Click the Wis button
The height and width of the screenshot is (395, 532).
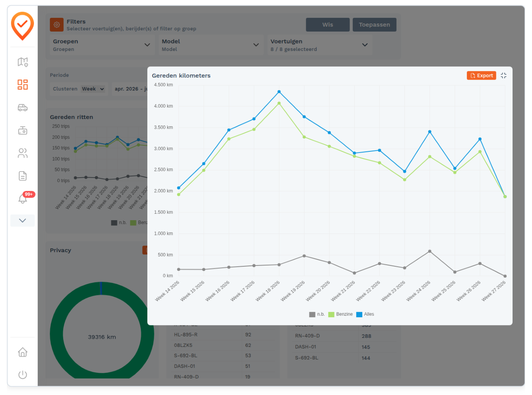[328, 25]
